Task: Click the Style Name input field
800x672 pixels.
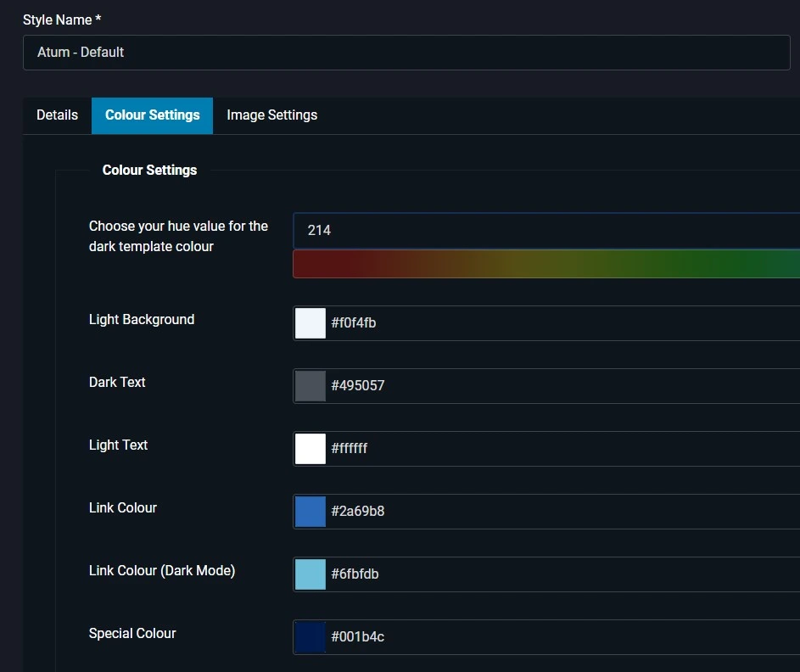Action: click(406, 53)
